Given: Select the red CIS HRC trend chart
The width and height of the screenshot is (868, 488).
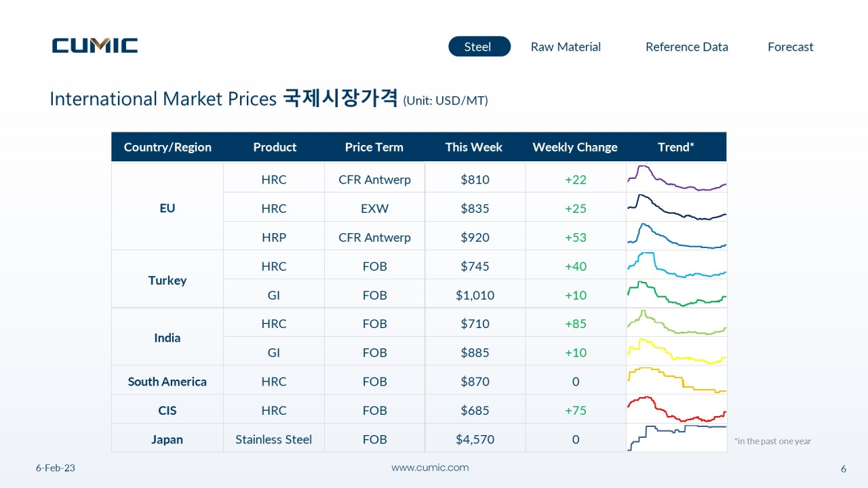Looking at the screenshot, I should [676, 409].
